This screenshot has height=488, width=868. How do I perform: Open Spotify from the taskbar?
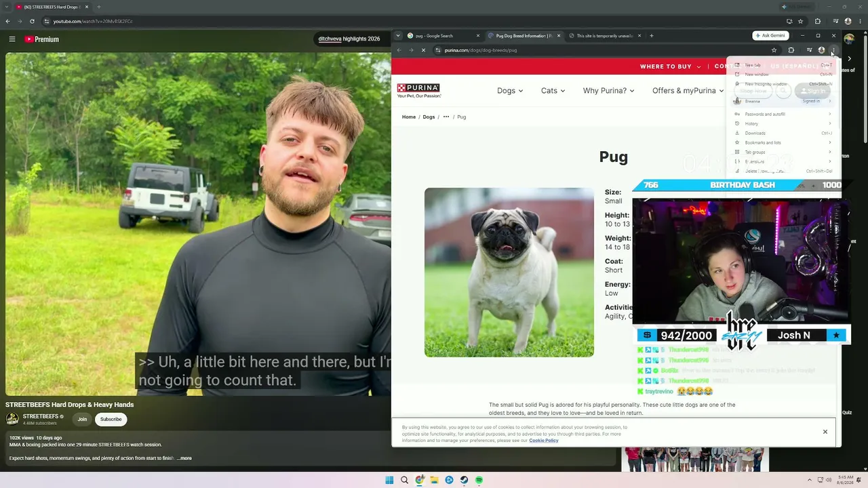(479, 480)
